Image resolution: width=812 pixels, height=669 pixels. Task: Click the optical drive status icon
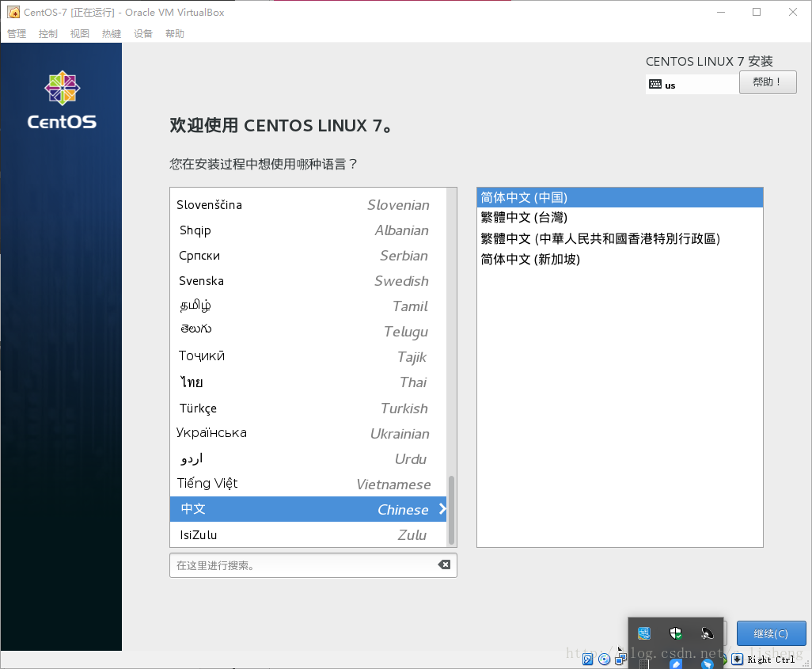click(x=604, y=659)
